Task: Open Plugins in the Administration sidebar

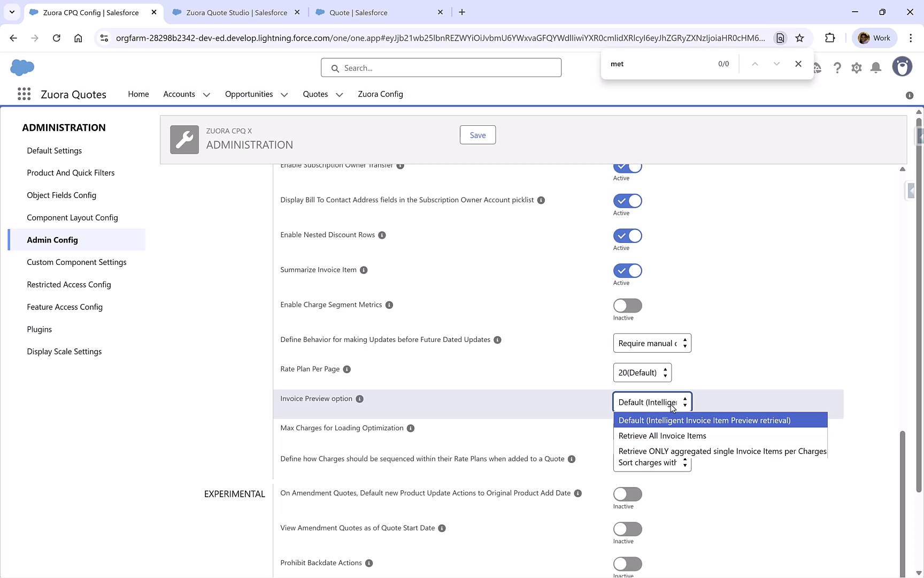Action: coord(39,329)
